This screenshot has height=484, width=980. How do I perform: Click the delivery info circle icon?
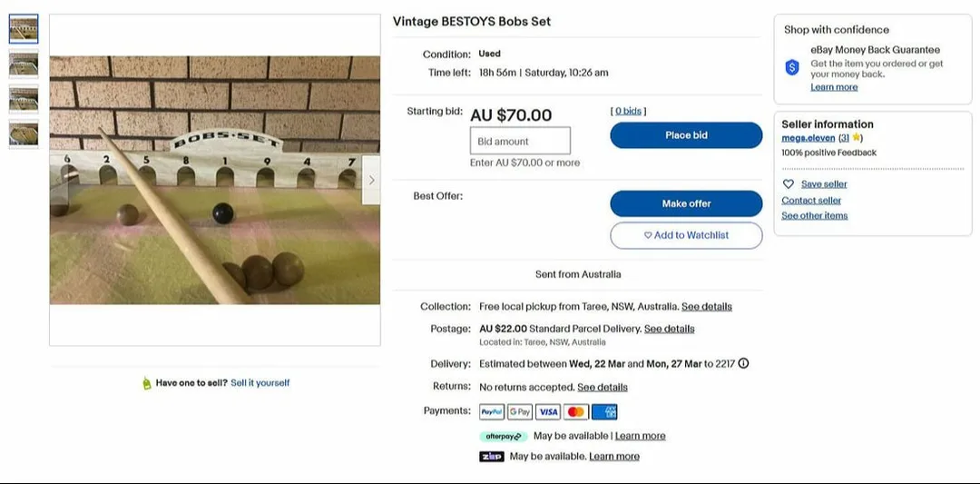point(743,363)
